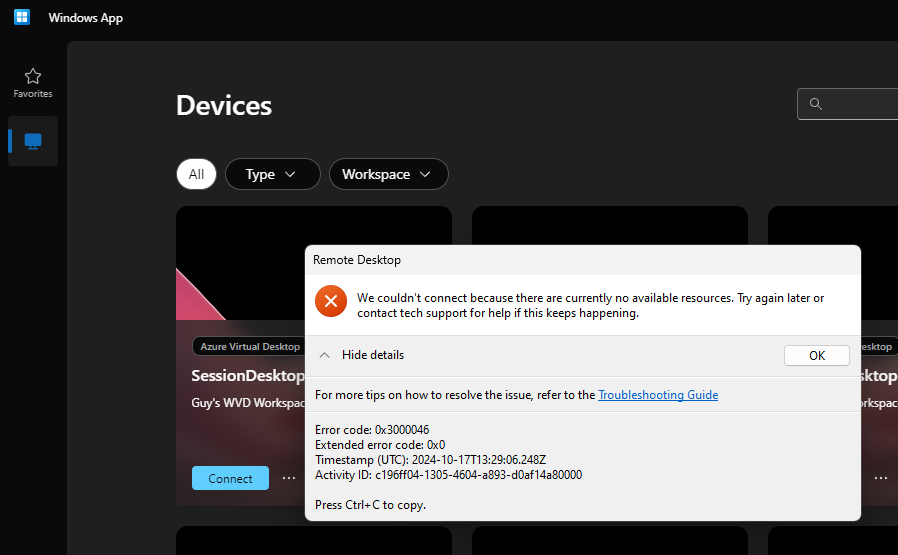Screen dimensions: 898x555
Task: Click the Remote Desktop dialog title
Action: pyautogui.click(x=357, y=260)
